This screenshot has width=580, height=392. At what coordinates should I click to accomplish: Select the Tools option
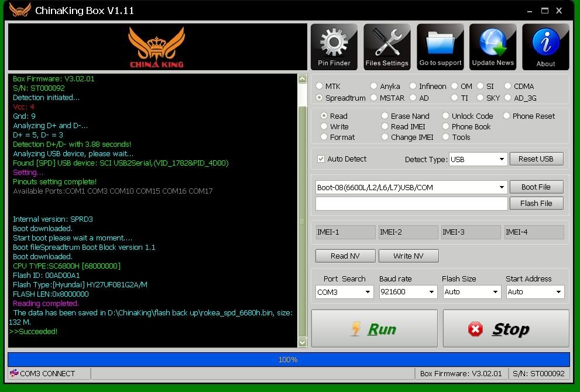pos(446,137)
